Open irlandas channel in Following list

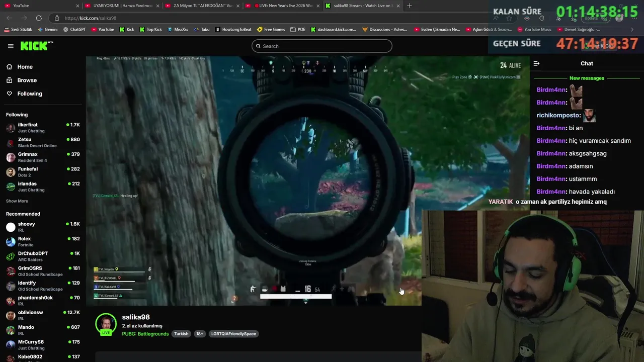pyautogui.click(x=43, y=187)
